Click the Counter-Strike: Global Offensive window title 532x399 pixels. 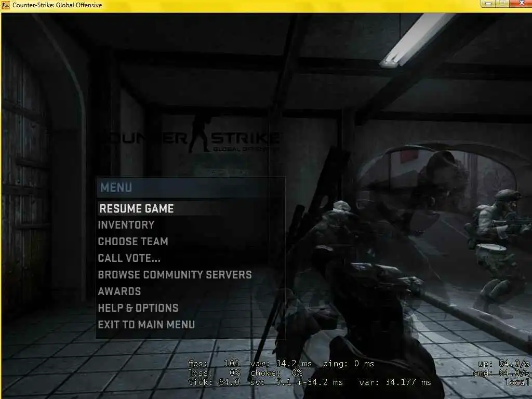point(57,5)
